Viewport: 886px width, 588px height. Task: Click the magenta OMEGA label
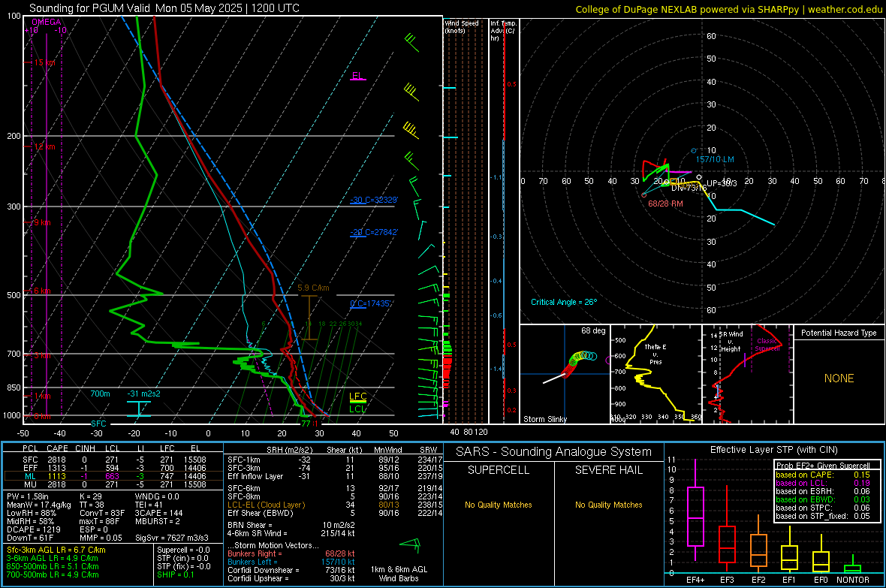pos(47,22)
